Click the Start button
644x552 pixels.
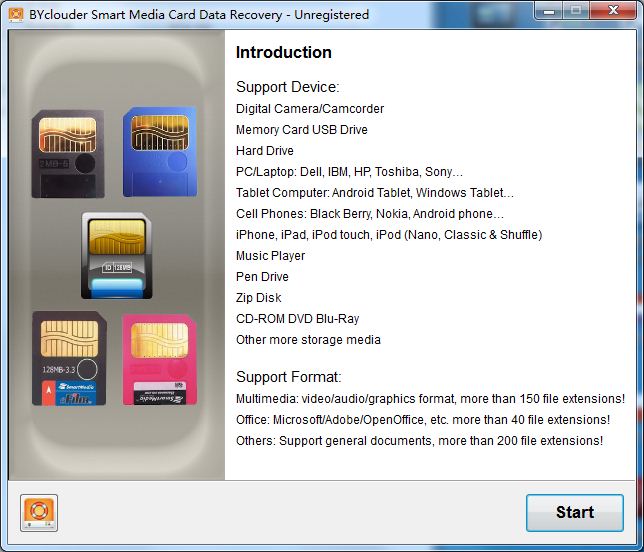(575, 513)
